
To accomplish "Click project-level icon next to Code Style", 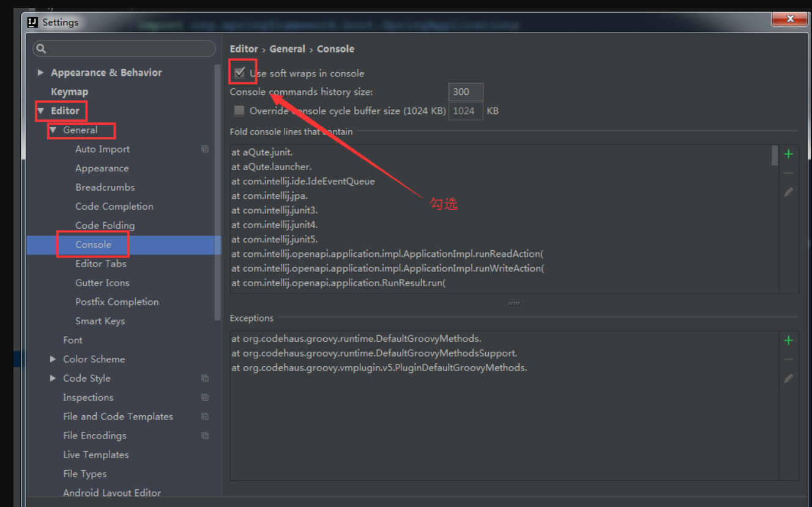I will tap(205, 378).
